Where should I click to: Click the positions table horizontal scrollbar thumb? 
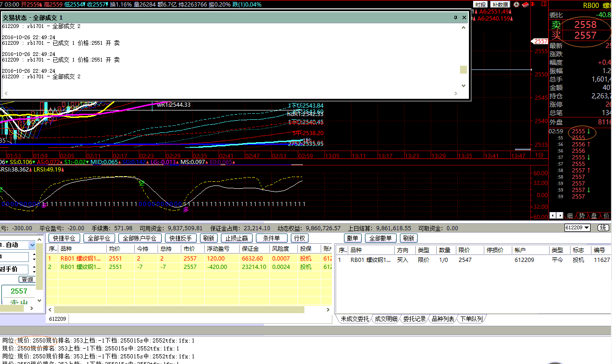(x=179, y=309)
